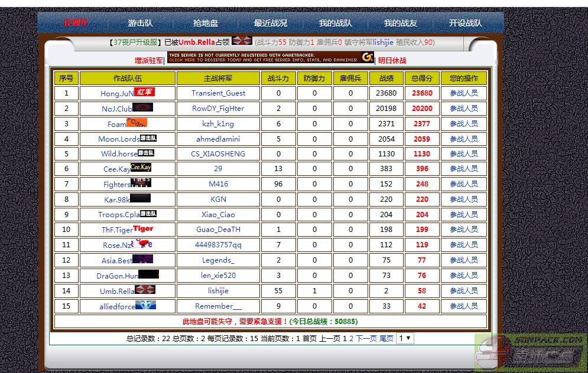Jump to last page with 尾页

[386, 339]
